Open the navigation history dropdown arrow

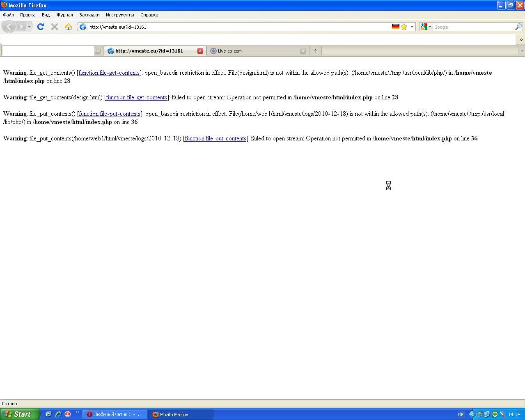click(x=29, y=27)
